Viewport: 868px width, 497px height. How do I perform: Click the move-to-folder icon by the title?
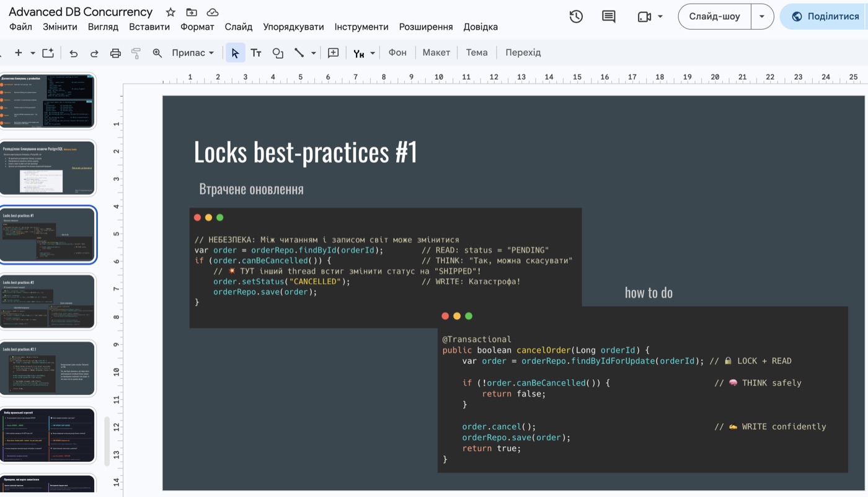[192, 12]
